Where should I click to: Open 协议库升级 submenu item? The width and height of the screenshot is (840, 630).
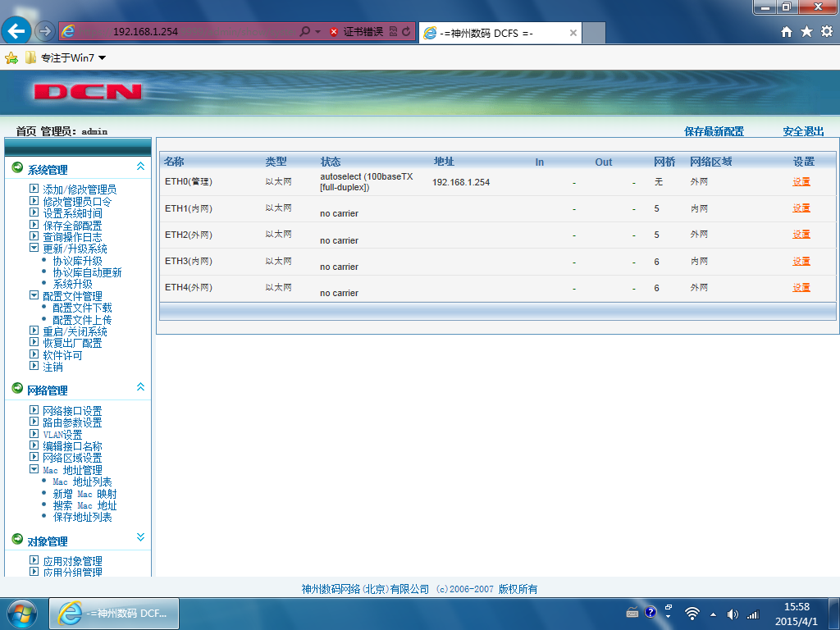click(x=77, y=261)
